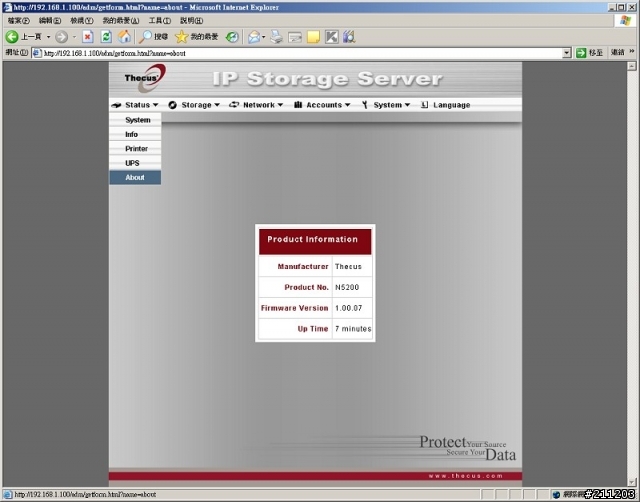
Task: Open Favorites star icon
Action: pyautogui.click(x=181, y=37)
